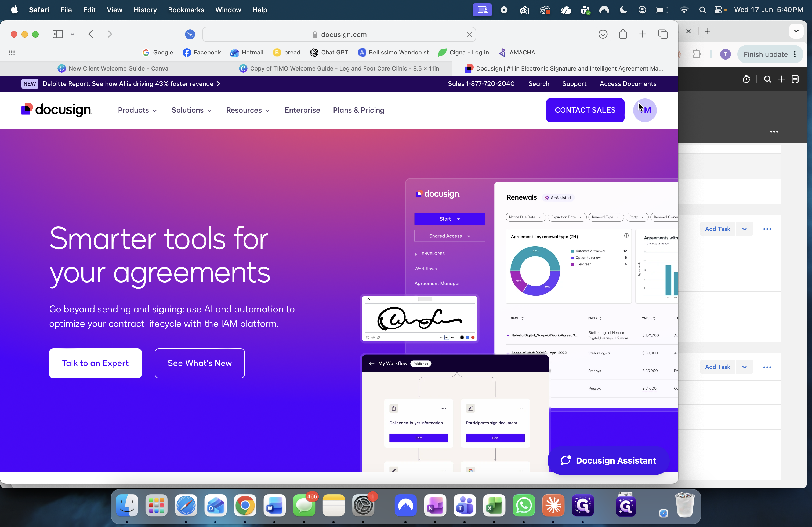Viewport: 812px width, 527px height.
Task: Open the Cigna - Log in bookmark
Action: pyautogui.click(x=463, y=53)
